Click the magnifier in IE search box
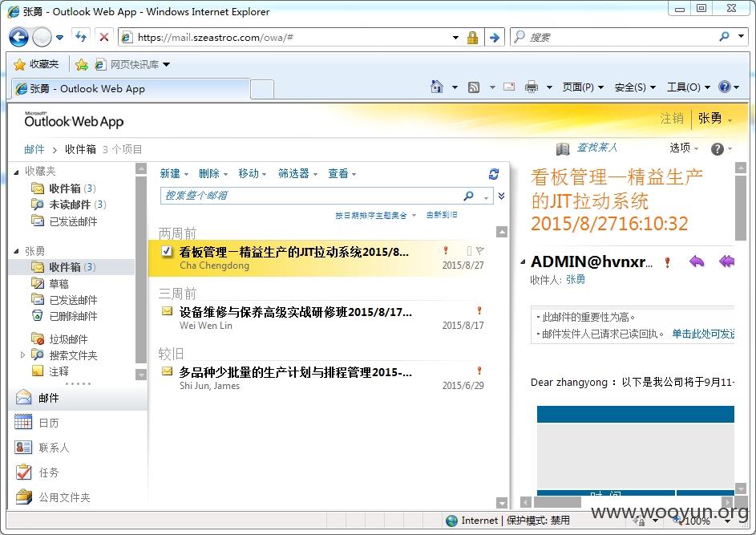Screen dimensions: 756x535 (724, 36)
